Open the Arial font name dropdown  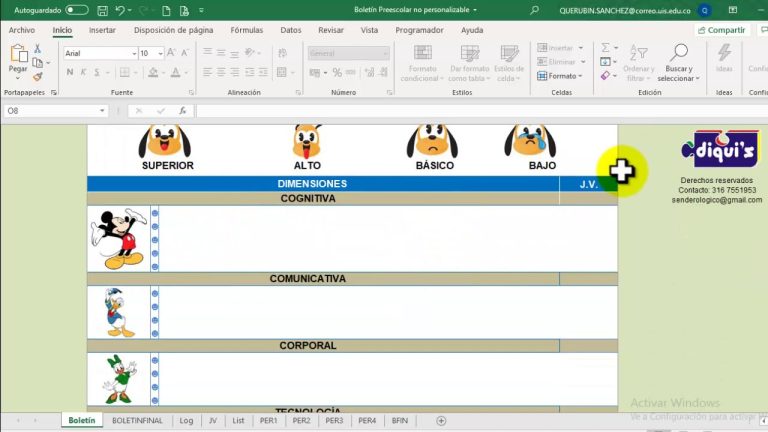pos(134,53)
